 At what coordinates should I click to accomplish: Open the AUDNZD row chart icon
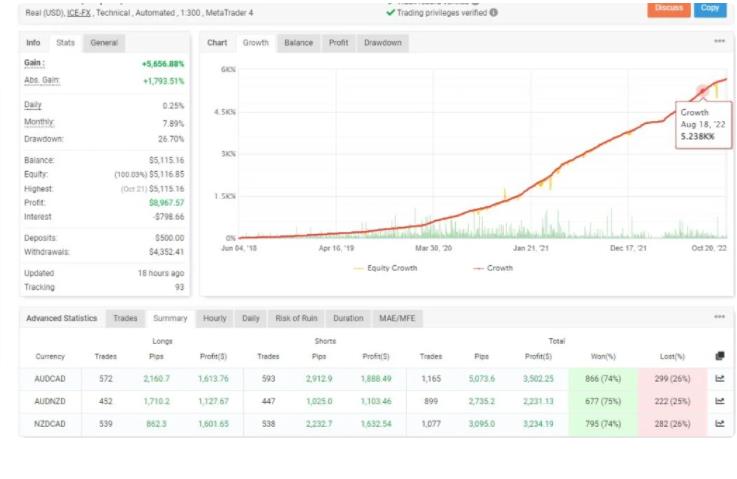(719, 400)
